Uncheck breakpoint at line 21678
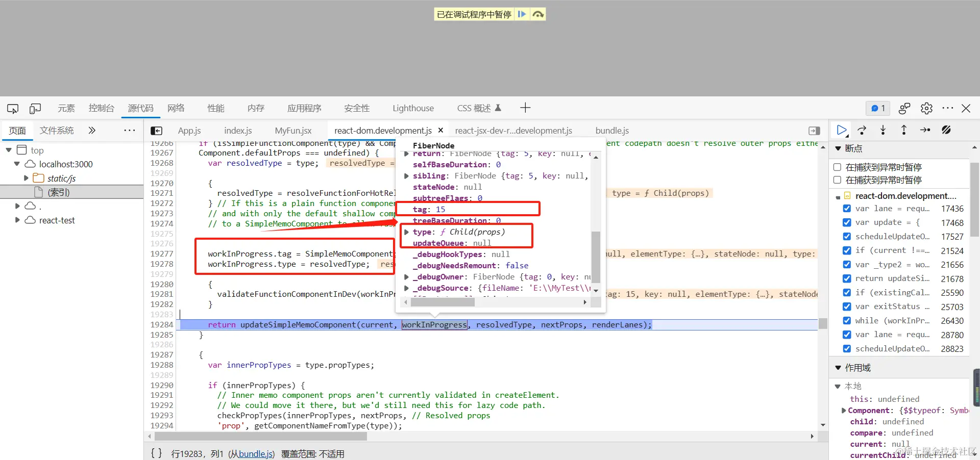980x460 pixels. (x=847, y=278)
